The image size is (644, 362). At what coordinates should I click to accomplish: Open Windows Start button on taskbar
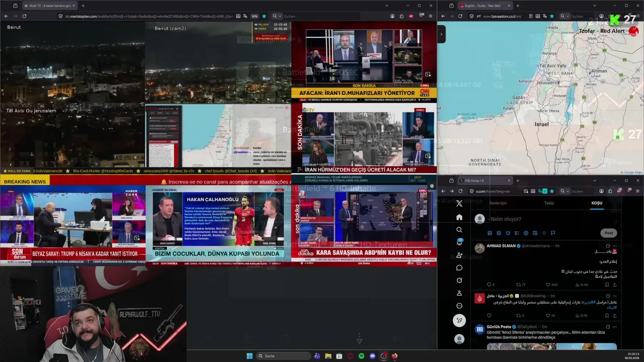tap(250, 356)
